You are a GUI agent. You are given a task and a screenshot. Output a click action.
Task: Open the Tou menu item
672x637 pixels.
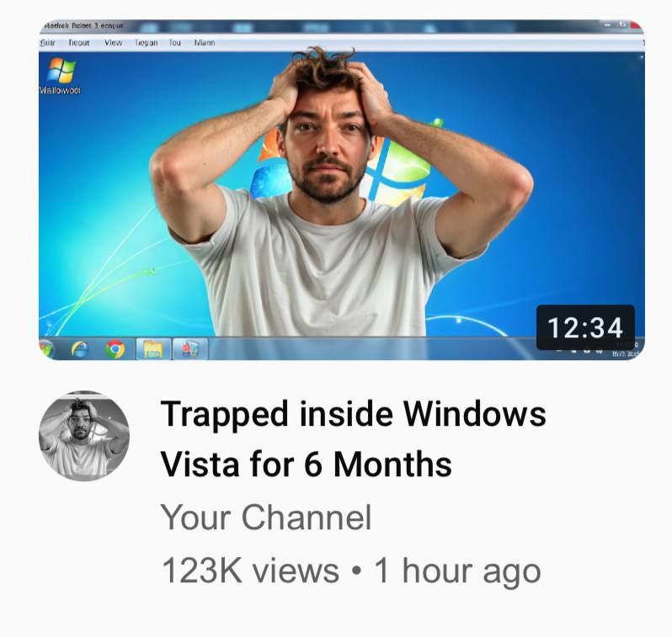coord(174,43)
